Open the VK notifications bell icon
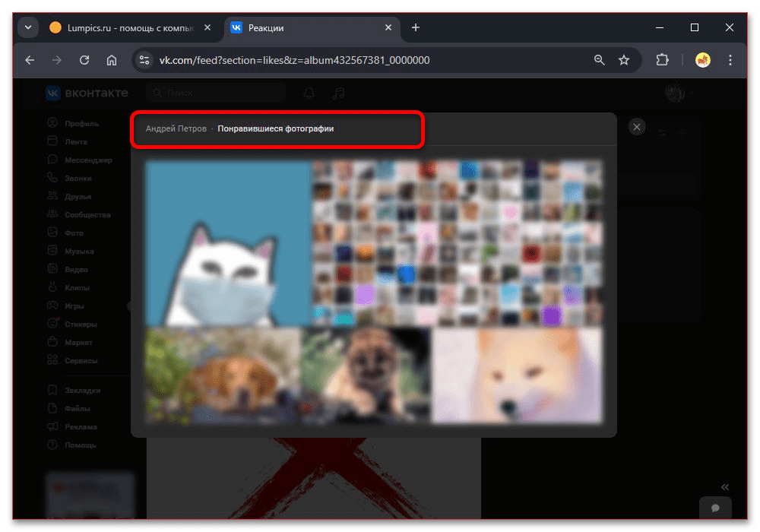Viewport: 760px width, 532px height. click(x=309, y=93)
